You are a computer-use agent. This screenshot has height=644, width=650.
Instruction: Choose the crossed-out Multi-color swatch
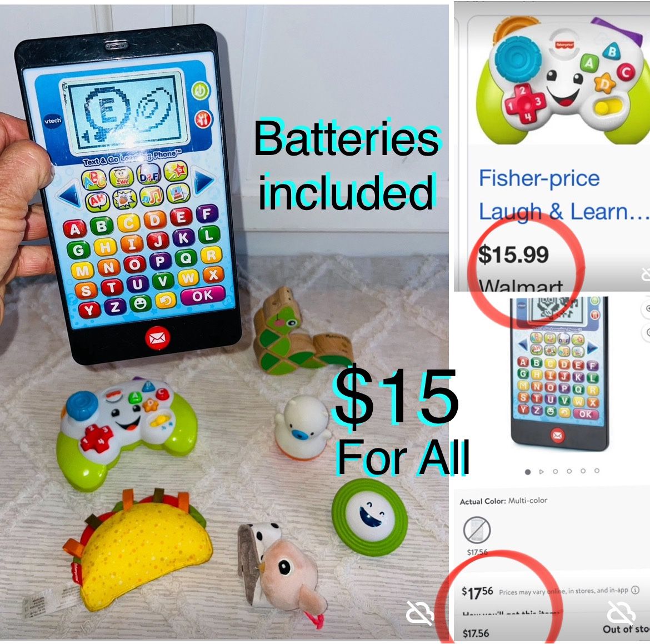coord(477,530)
